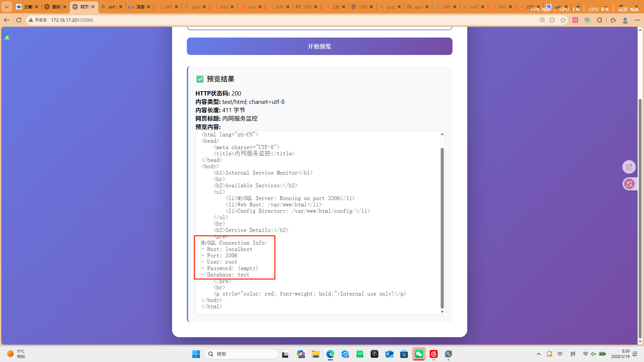Open the favorites list icon
Image resolution: width=644 pixels, height=362 pixels.
[x=613, y=20]
